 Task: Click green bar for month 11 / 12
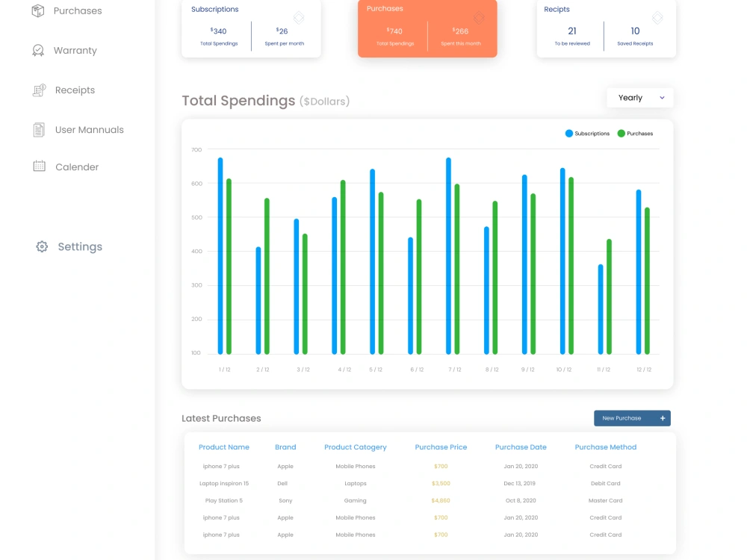click(609, 296)
